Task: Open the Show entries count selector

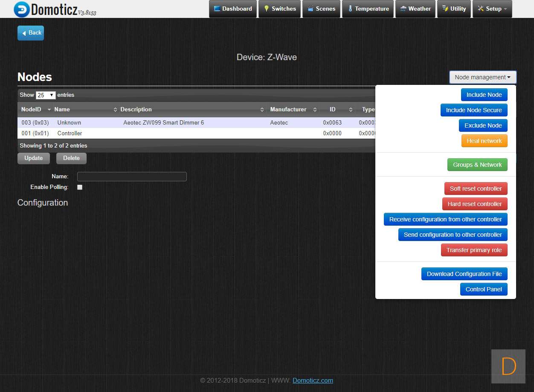Action: (46, 95)
